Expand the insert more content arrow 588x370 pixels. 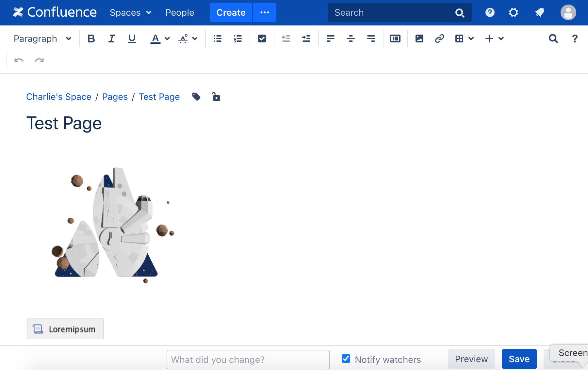point(501,39)
